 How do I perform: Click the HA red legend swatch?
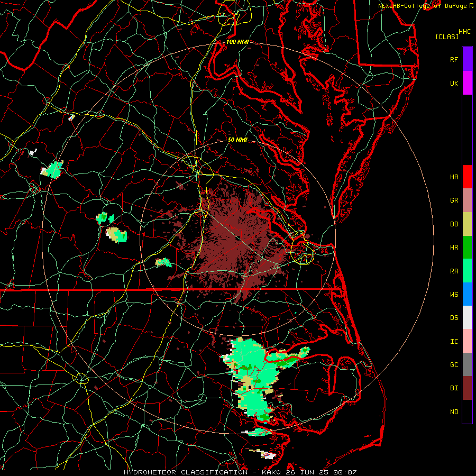click(x=467, y=177)
